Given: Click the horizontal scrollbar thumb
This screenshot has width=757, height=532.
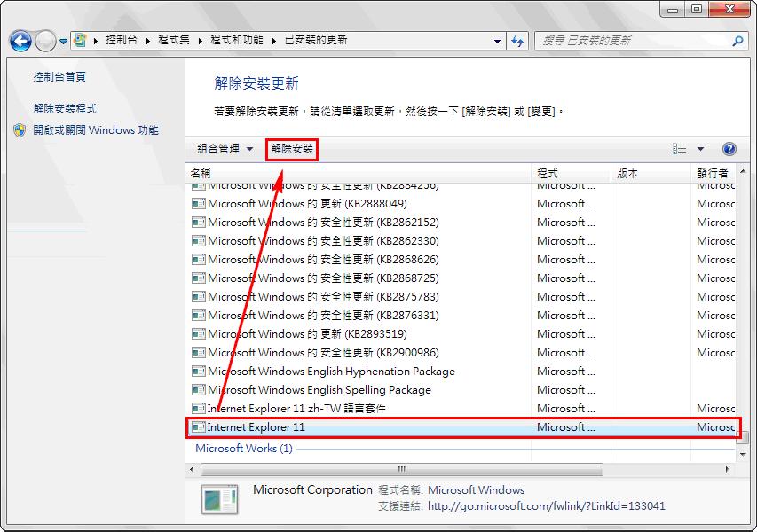Looking at the screenshot, I should coord(402,469).
